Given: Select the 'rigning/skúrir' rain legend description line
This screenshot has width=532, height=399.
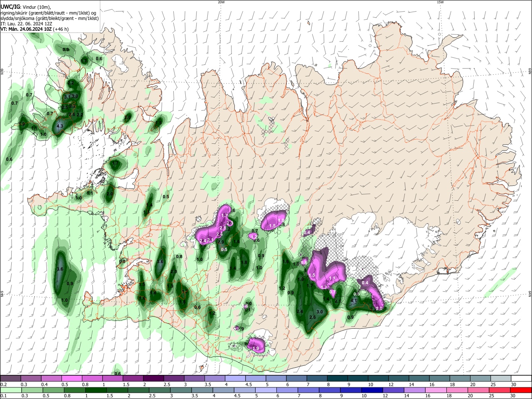Looking at the screenshot, I should point(48,13).
